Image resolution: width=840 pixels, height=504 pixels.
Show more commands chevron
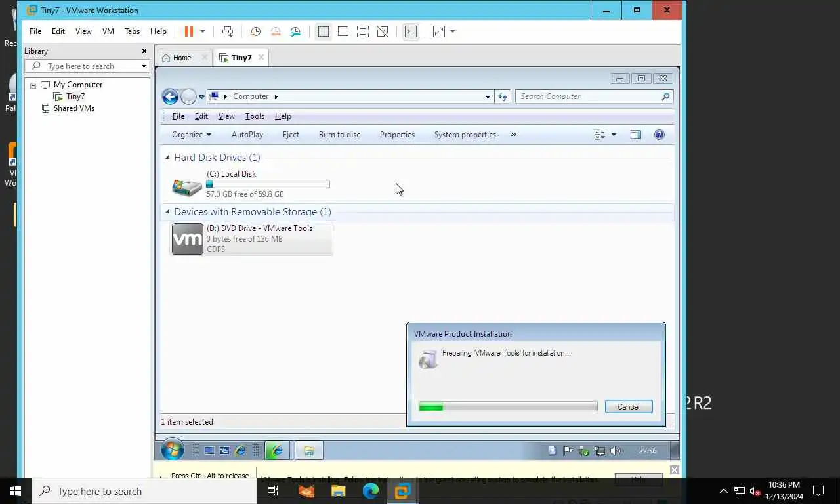pos(513,135)
